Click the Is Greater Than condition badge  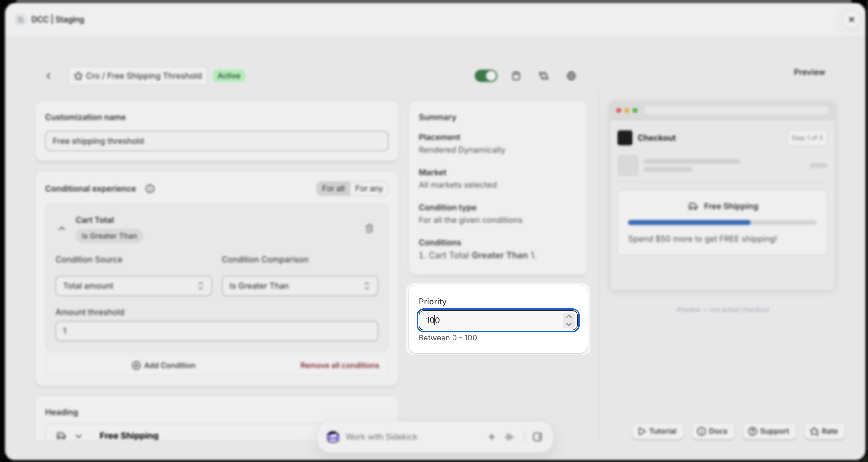click(109, 236)
